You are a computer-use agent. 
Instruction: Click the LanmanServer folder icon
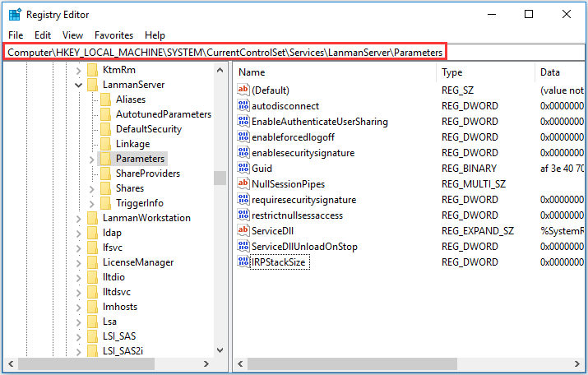click(x=92, y=85)
